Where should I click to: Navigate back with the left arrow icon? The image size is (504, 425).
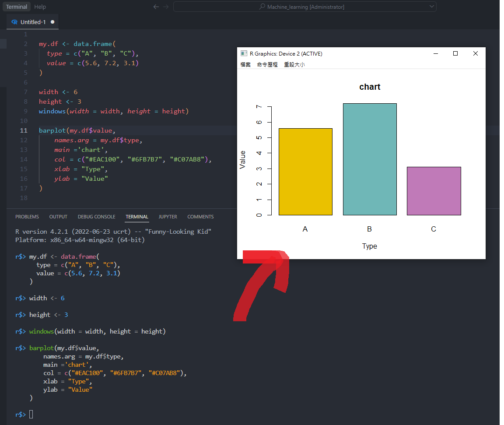tap(156, 7)
